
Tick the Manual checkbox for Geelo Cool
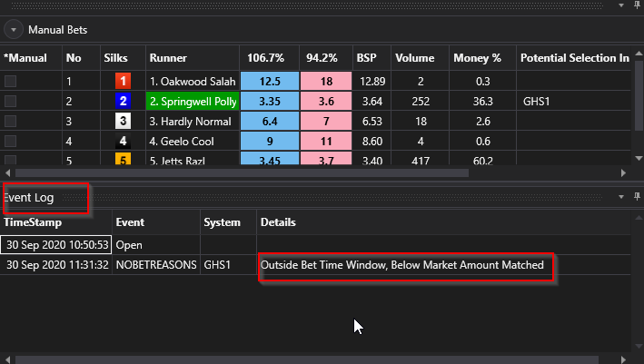[10, 142]
